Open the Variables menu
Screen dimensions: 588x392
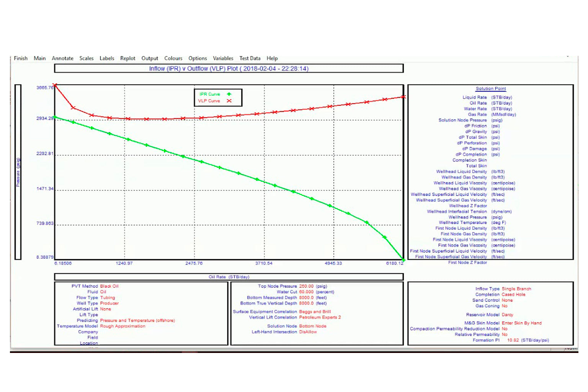[223, 58]
